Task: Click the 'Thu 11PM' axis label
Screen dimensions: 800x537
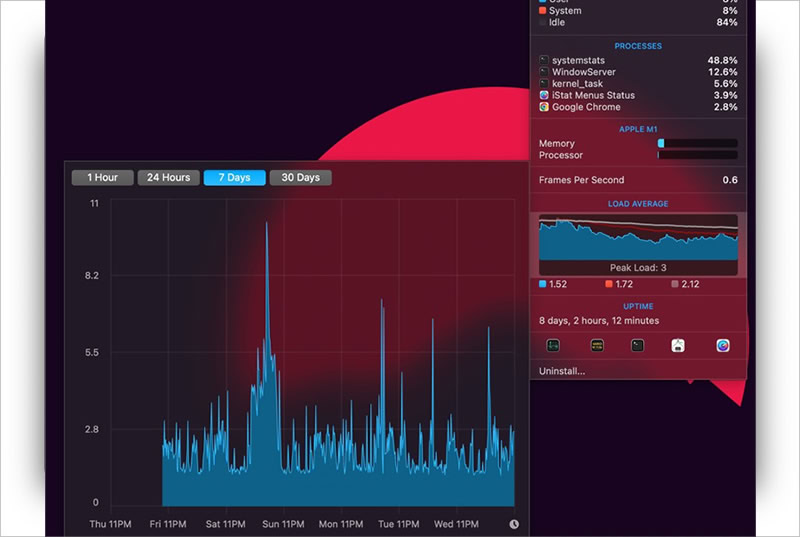Action: [x=110, y=524]
